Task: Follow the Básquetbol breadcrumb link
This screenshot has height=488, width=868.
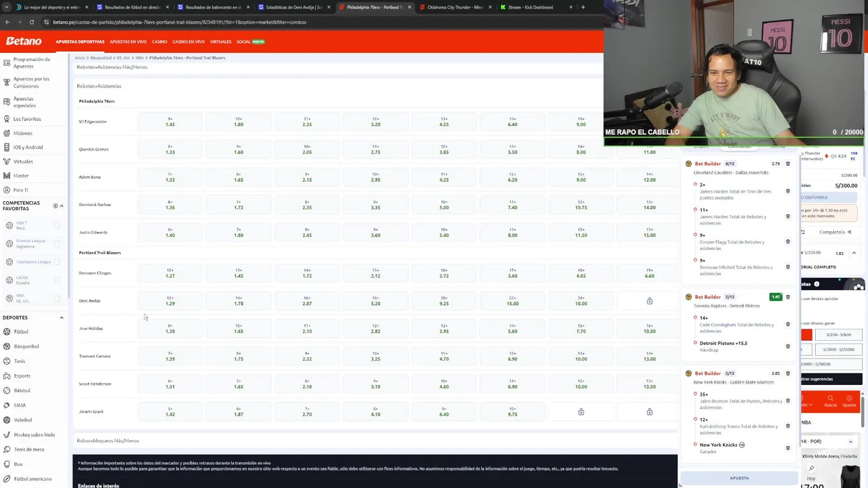Action: [x=100, y=58]
